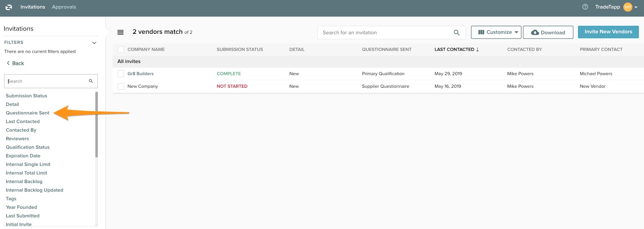Image resolution: width=644 pixels, height=229 pixels.
Task: Click the magnifier icon in sidebar filter search
Action: (x=91, y=81)
